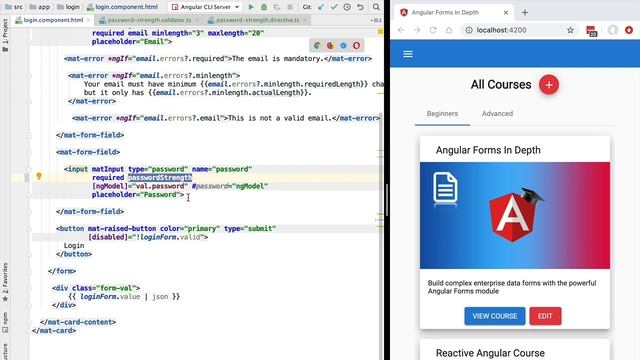Viewport: 640px width, 360px height.
Task: Click the [ngModel]="val.password" binding
Action: (x=140, y=186)
